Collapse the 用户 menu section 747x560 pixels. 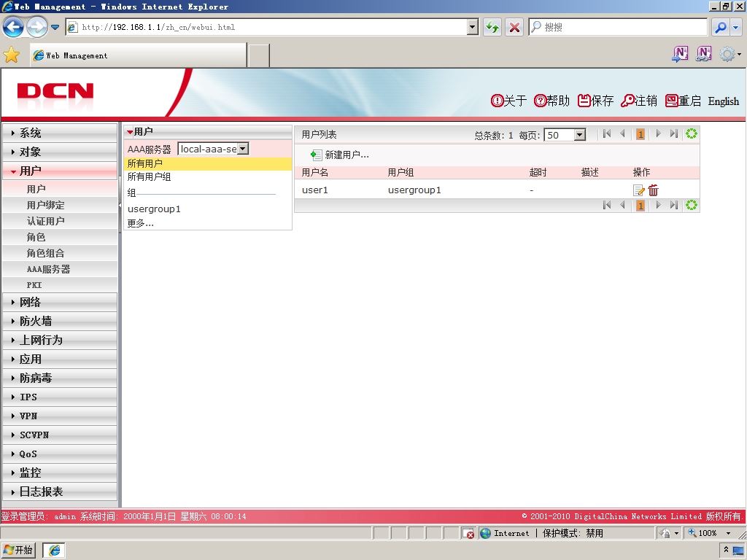pos(60,171)
